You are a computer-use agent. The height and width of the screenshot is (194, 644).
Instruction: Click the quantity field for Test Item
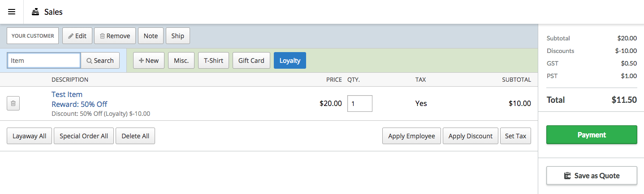click(x=360, y=104)
